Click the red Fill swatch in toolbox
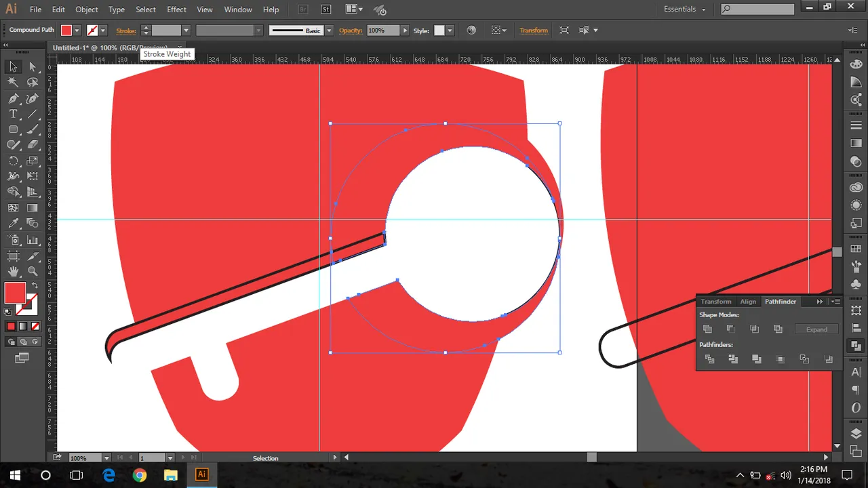868x488 pixels. 15,293
